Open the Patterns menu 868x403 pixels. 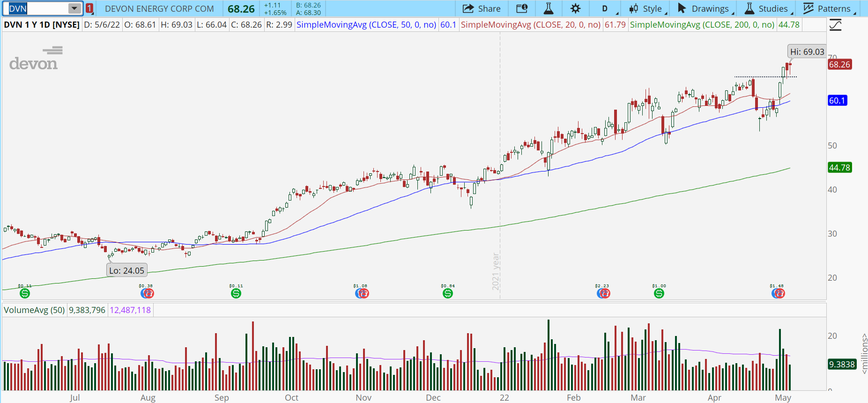829,8
